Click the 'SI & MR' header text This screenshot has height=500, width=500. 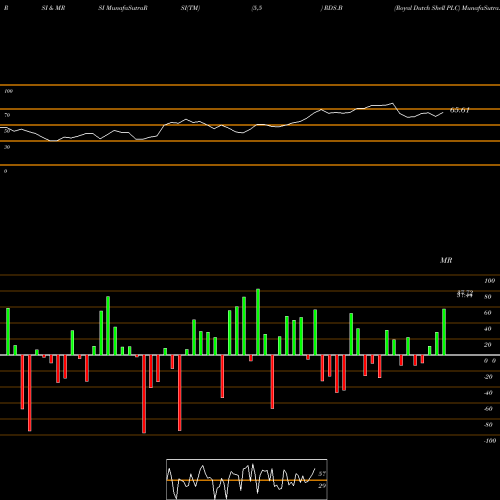tap(53, 8)
